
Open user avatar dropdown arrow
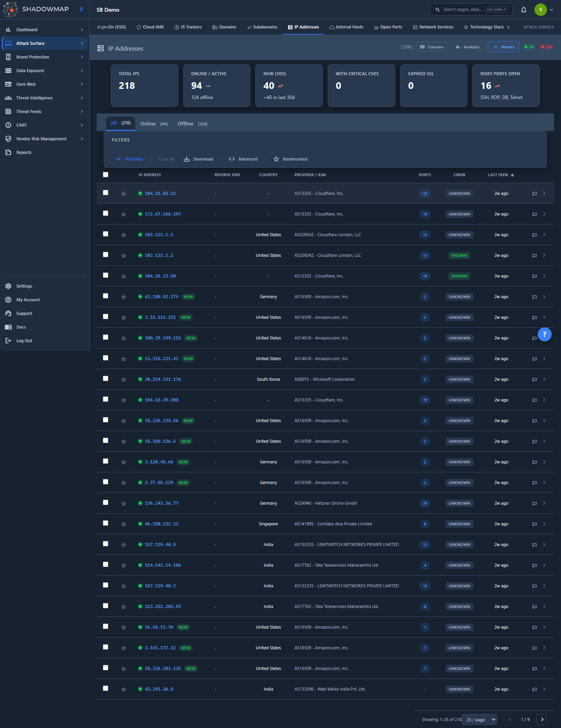(552, 10)
